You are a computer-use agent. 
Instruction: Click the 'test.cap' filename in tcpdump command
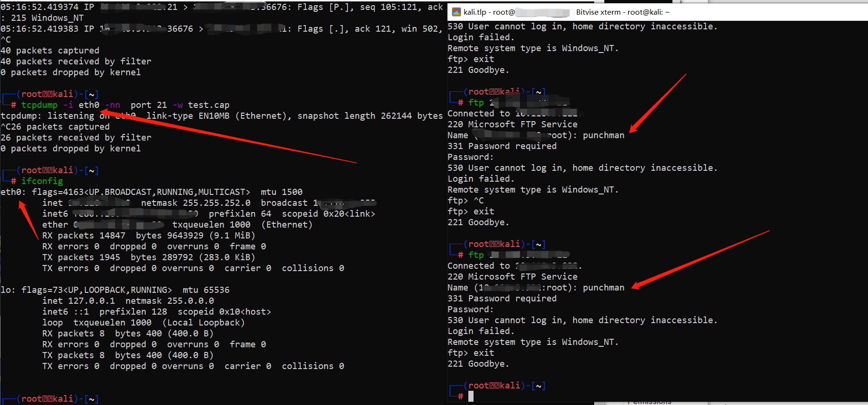208,105
